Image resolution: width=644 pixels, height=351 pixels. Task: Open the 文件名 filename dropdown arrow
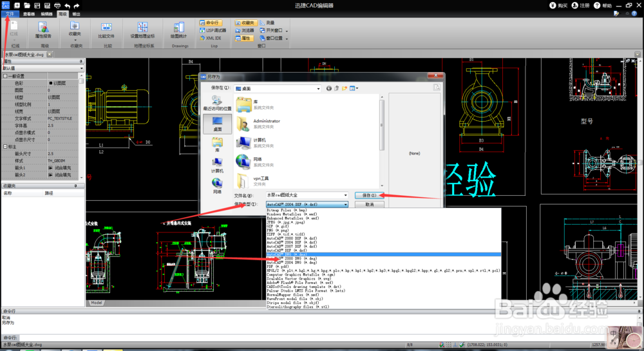tap(345, 195)
